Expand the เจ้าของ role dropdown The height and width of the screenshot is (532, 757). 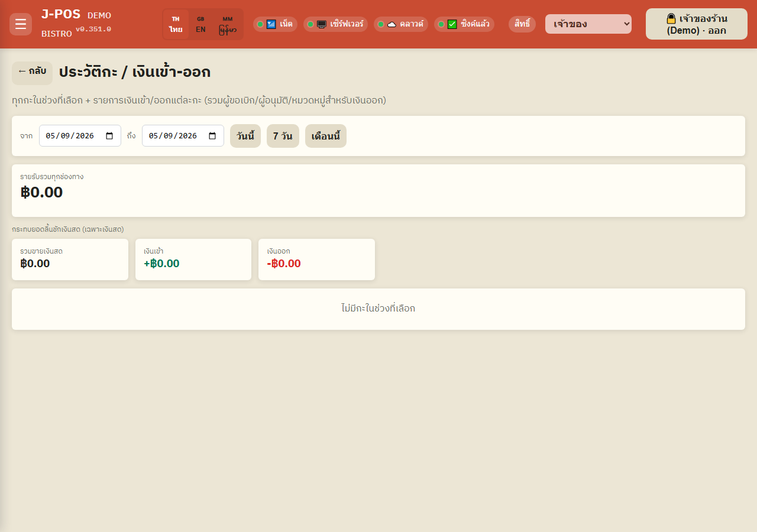click(x=588, y=24)
